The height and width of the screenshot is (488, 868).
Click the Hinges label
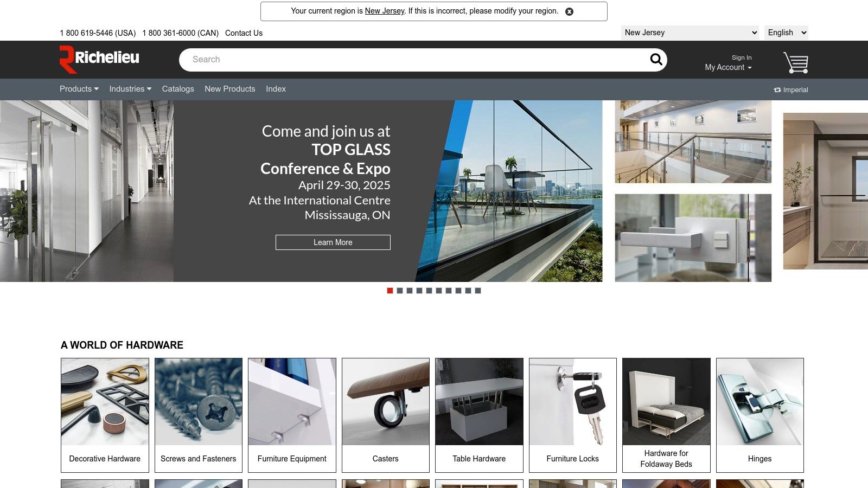click(760, 459)
